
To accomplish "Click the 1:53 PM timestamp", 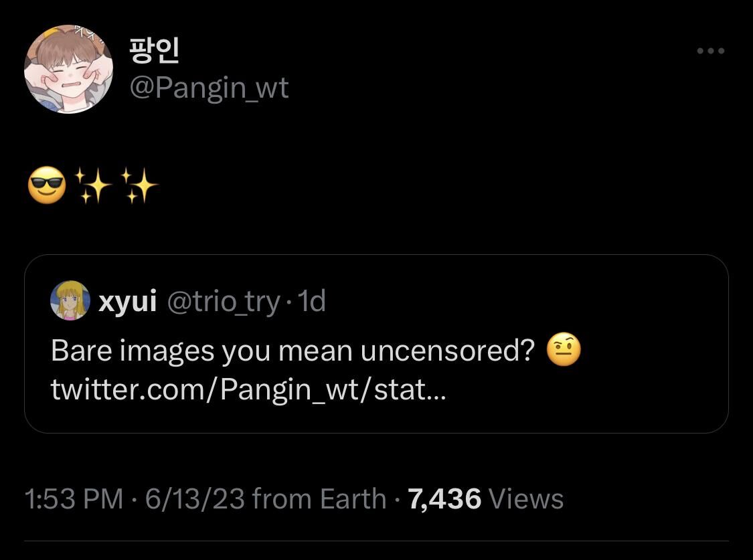I will tap(74, 498).
